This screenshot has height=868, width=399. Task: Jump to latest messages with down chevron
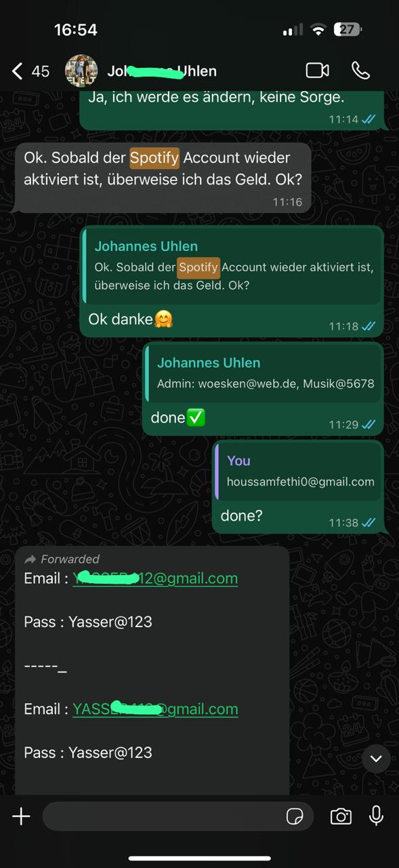click(376, 758)
